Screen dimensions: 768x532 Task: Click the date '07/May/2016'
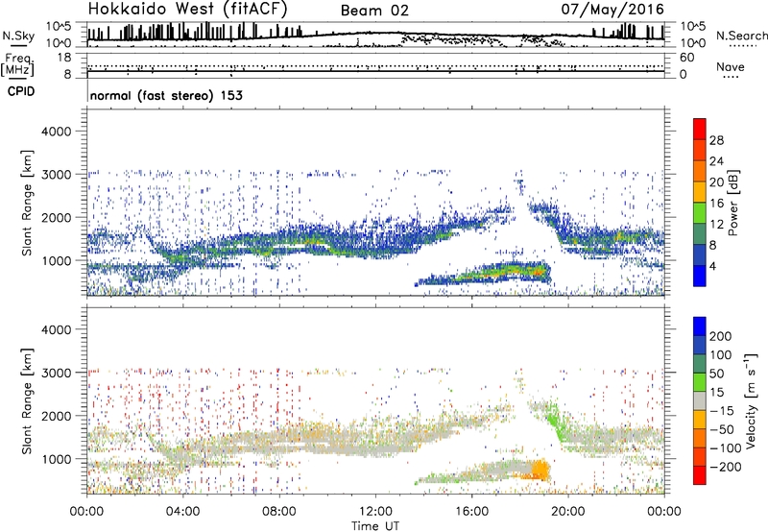612,9
